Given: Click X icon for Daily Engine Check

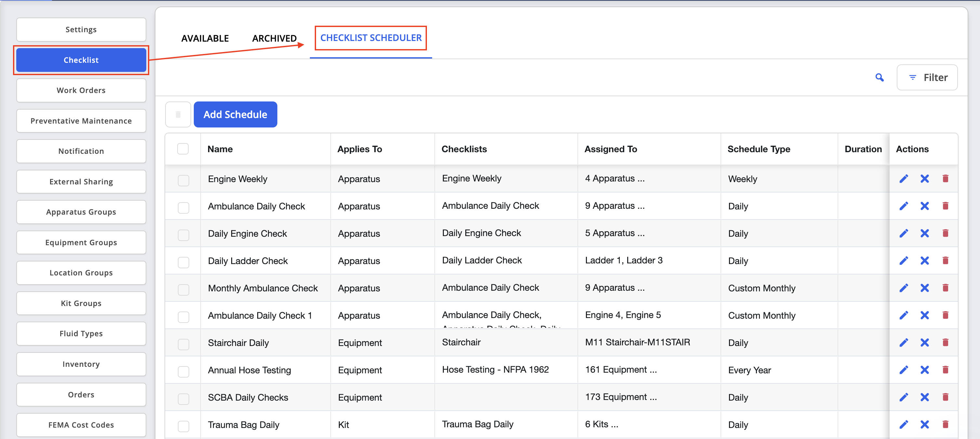Looking at the screenshot, I should pos(924,233).
